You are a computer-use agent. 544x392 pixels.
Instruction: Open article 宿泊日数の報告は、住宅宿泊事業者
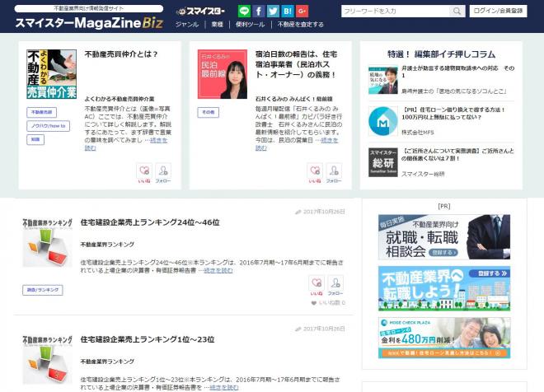[x=296, y=64]
